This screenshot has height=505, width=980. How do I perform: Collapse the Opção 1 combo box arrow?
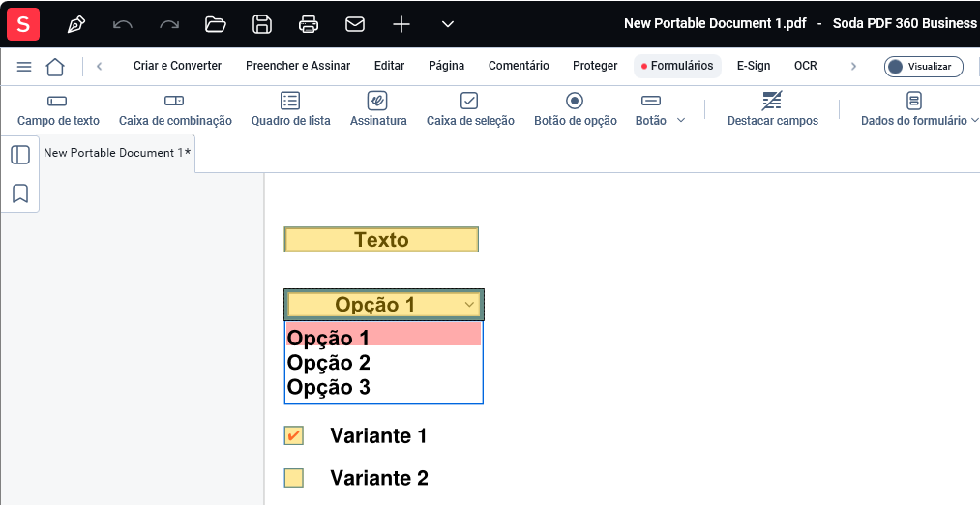469,305
